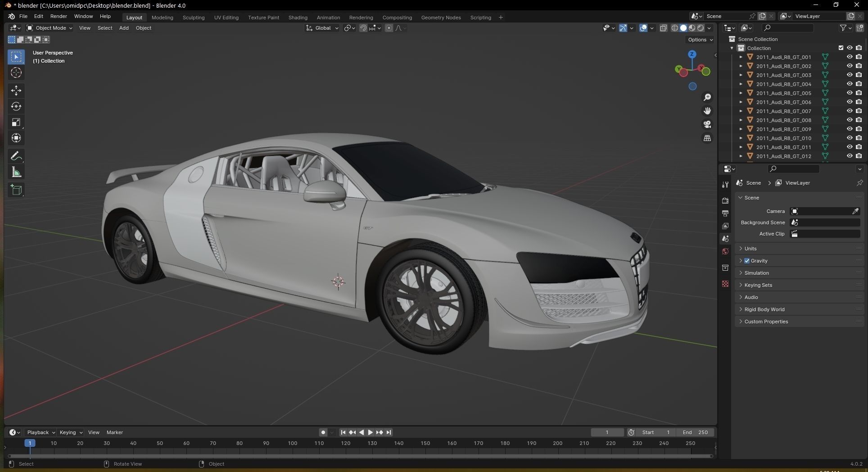868x472 pixels.
Task: Disable rendering of 2011_Audi_R8_GT_009
Action: pyautogui.click(x=859, y=129)
